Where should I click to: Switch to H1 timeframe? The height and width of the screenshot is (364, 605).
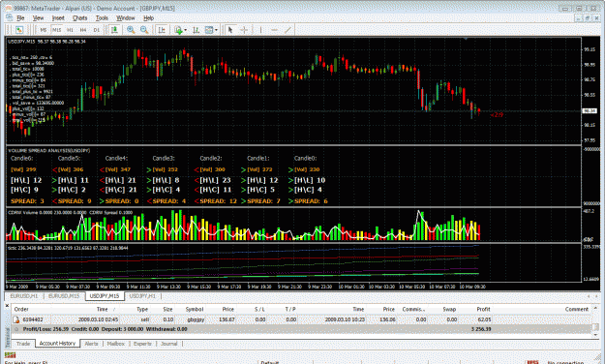[71, 30]
